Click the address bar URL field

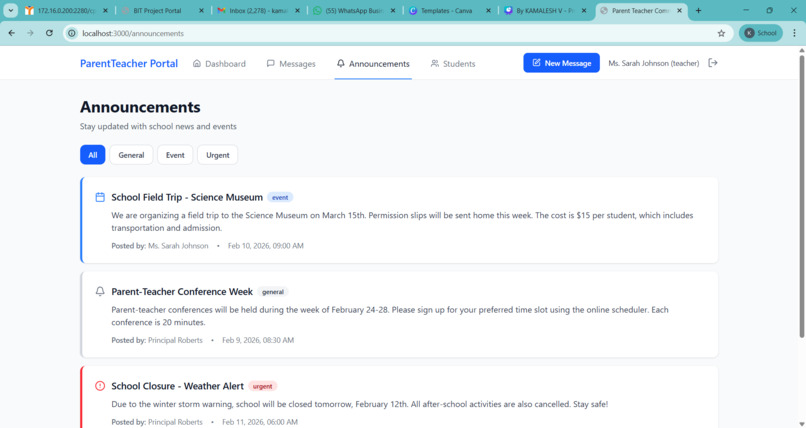396,33
